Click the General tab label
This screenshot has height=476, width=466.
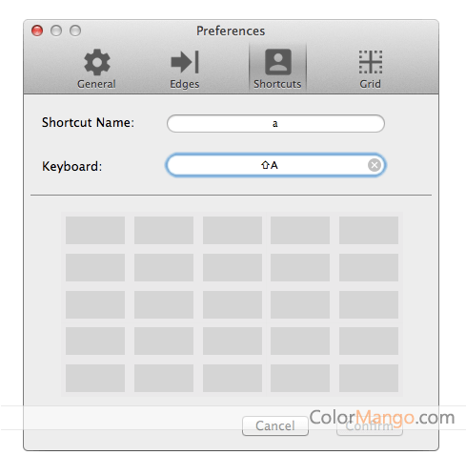[x=96, y=84]
